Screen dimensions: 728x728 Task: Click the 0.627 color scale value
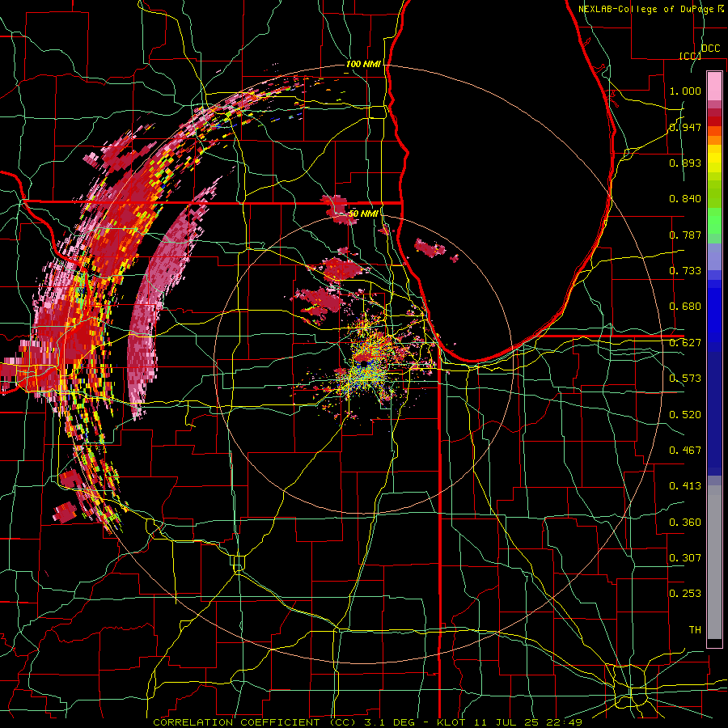pos(685,343)
